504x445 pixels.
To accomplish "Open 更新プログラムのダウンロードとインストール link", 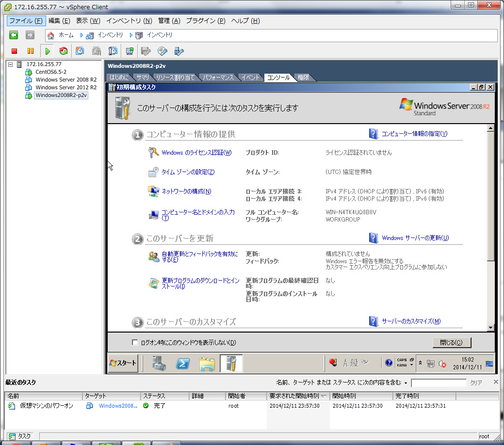I will point(200,284).
